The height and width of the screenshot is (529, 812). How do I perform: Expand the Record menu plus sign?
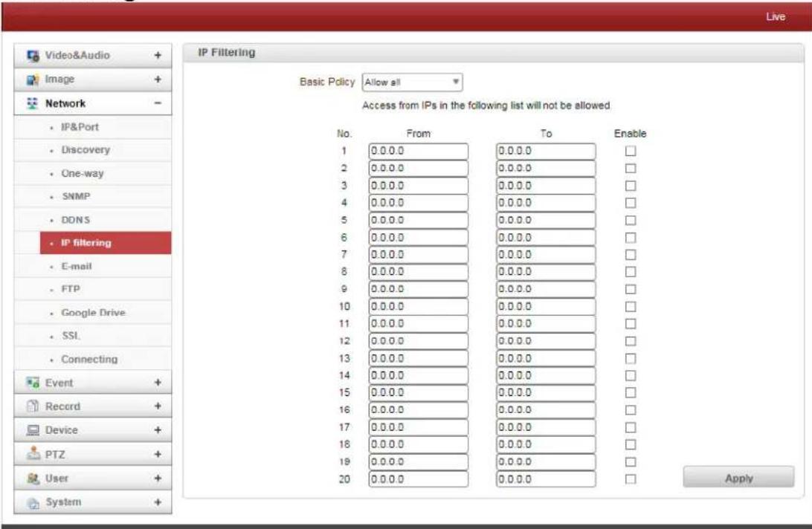(x=158, y=406)
